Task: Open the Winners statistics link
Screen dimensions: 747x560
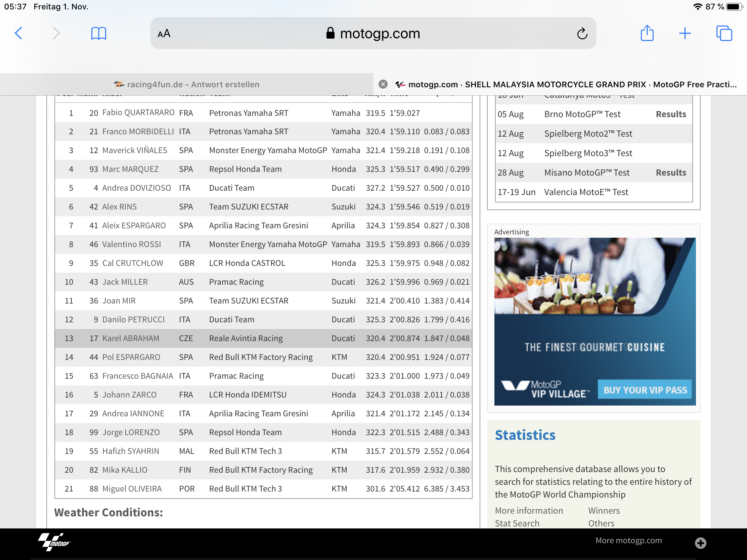Action: tap(604, 510)
